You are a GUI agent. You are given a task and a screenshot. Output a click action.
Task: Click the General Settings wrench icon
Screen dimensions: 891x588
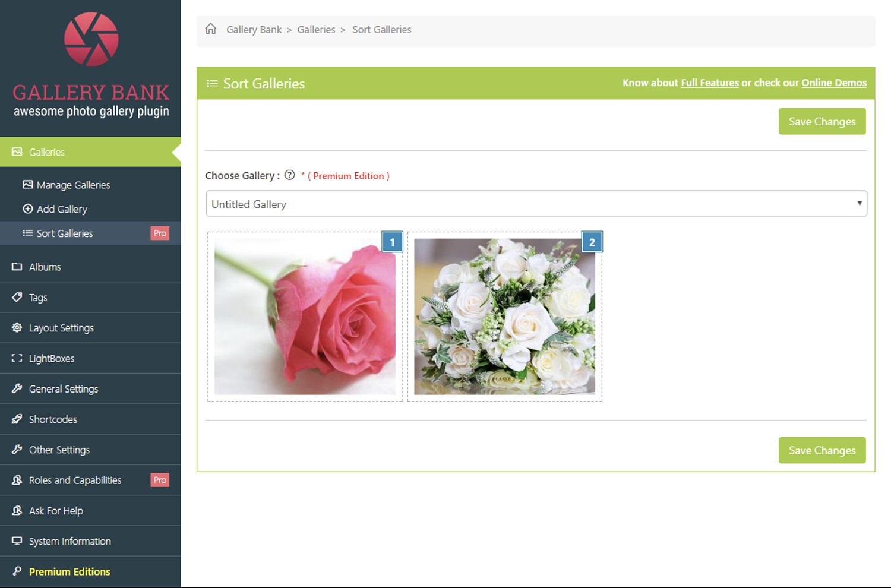click(17, 388)
